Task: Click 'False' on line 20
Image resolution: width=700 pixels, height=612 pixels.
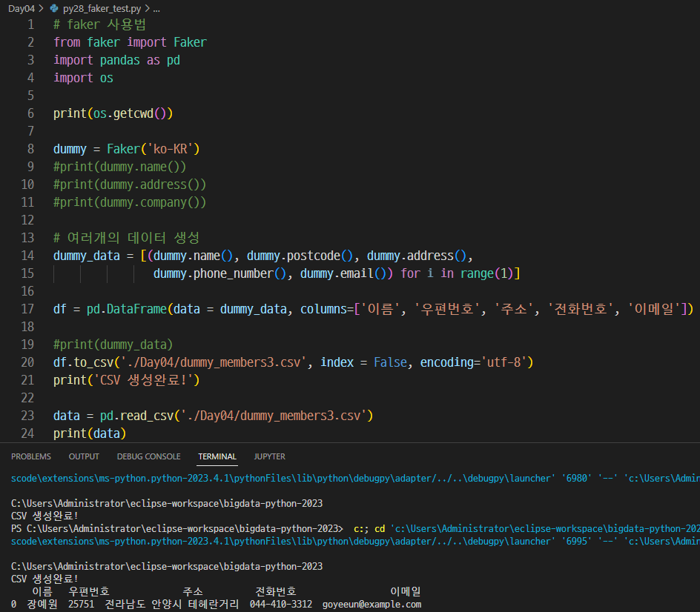Action: point(390,362)
